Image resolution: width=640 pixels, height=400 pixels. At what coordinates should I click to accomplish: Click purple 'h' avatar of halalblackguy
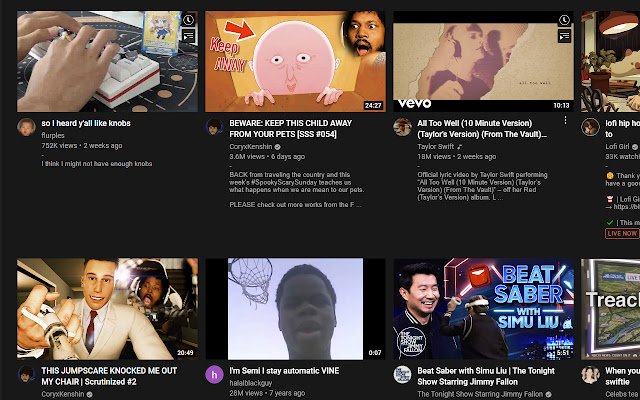[214, 374]
